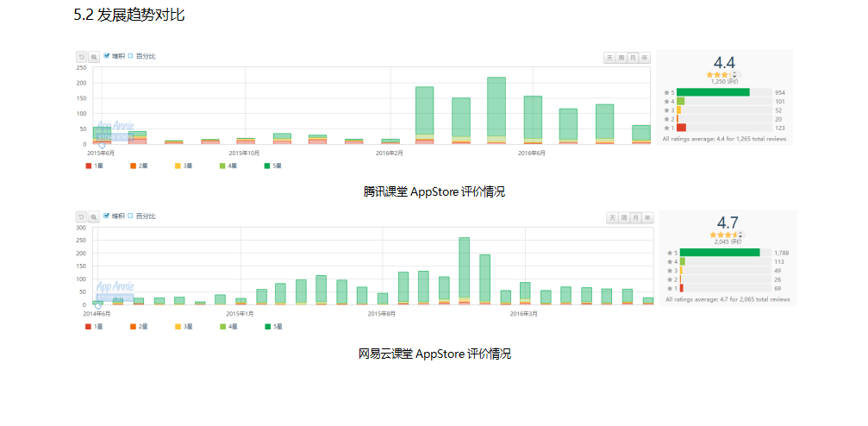The width and height of the screenshot is (868, 426).
Task: Click the 2015年10月 axis label in the 腾讯课堂 chart
Action: point(244,153)
